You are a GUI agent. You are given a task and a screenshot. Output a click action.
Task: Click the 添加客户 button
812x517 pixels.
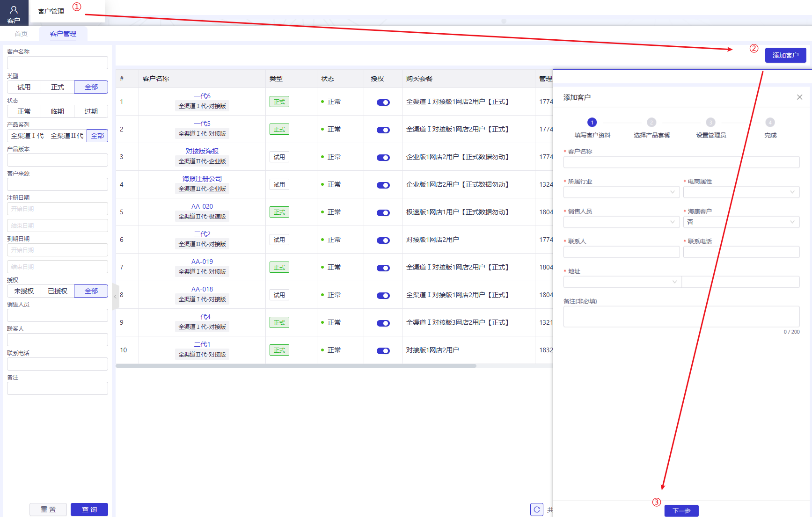[785, 55]
